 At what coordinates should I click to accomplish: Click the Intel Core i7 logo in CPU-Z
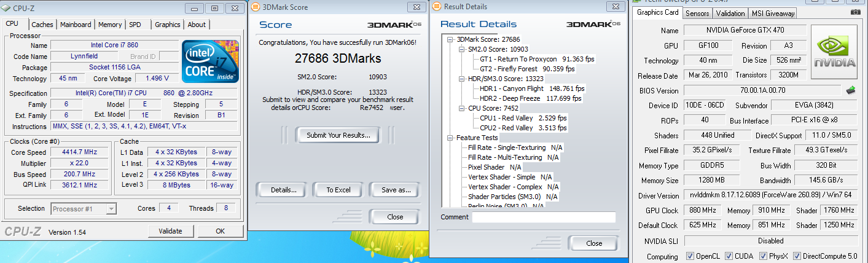211,61
